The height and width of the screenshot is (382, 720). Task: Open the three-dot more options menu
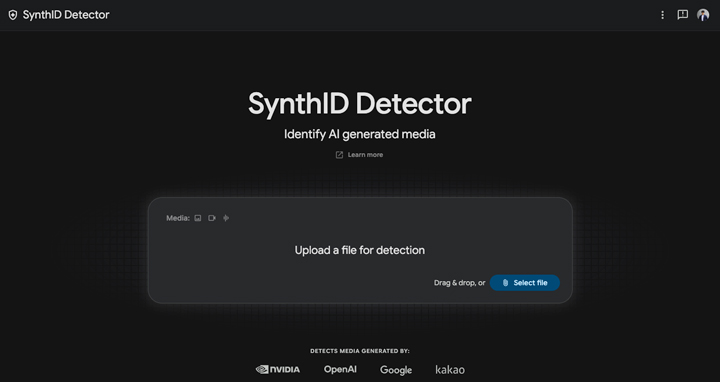click(x=662, y=15)
